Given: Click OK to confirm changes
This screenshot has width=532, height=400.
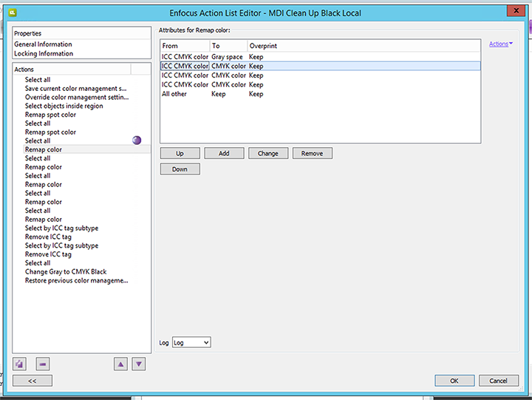Looking at the screenshot, I should (454, 381).
